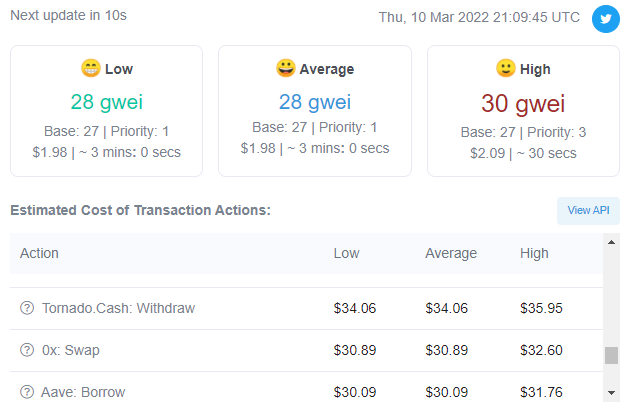The height and width of the screenshot is (420, 626).
Task: Click the scrollbar down arrow
Action: pyautogui.click(x=611, y=392)
